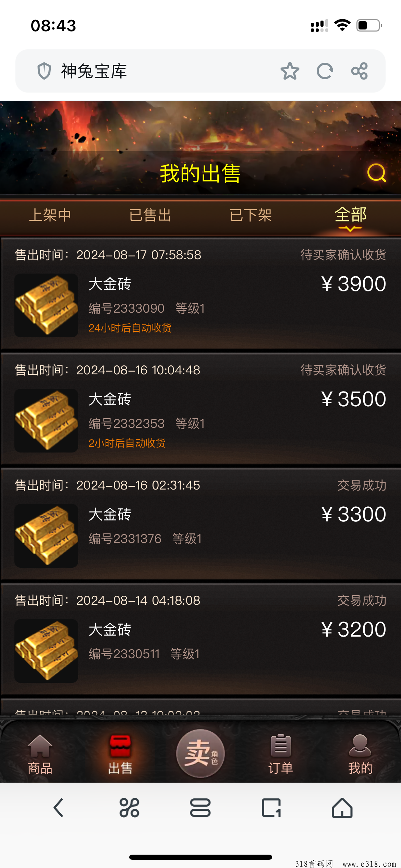Tap the browser home icon
Viewport: 401px width, 868px height.
pos(342,807)
